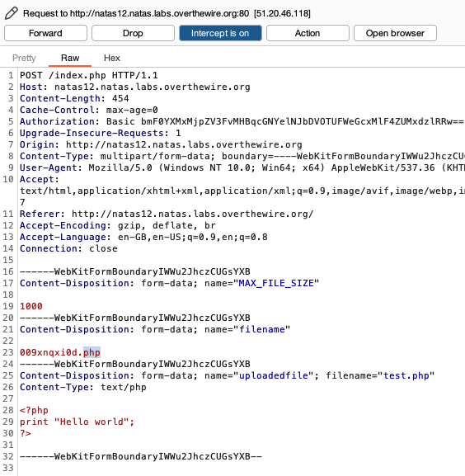Open the Action menu

[x=308, y=33]
